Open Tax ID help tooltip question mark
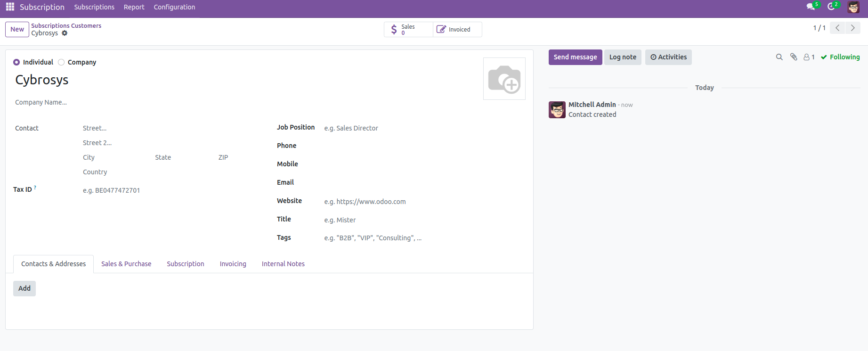This screenshot has width=868, height=351. [35, 188]
